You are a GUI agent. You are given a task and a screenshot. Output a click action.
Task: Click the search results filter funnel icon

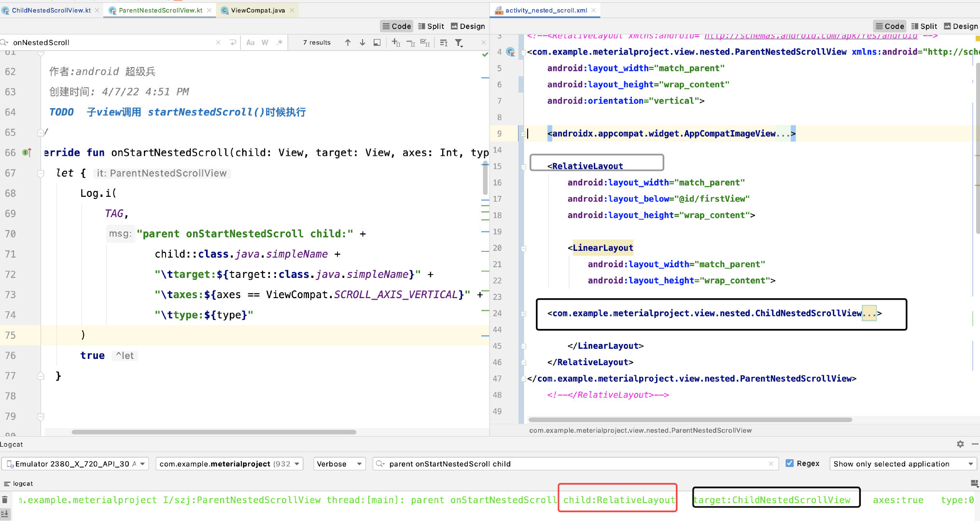click(459, 42)
